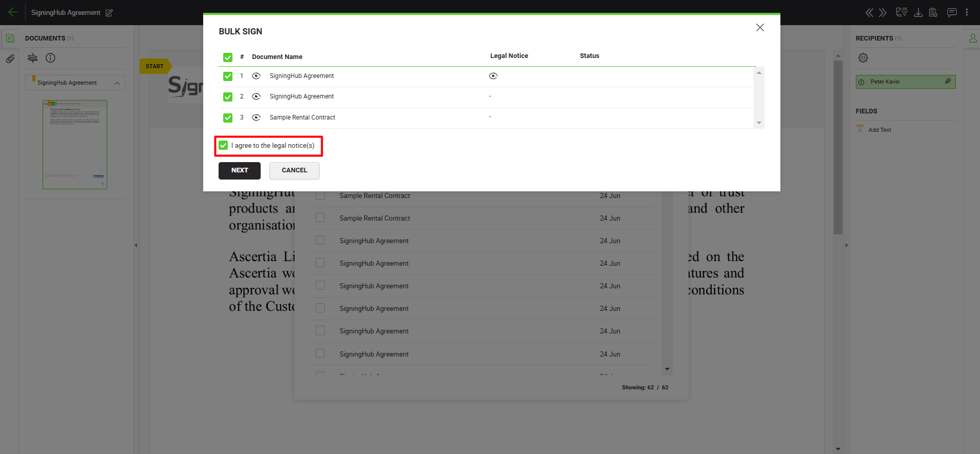Switch to the Recipients panel tab

point(972,38)
